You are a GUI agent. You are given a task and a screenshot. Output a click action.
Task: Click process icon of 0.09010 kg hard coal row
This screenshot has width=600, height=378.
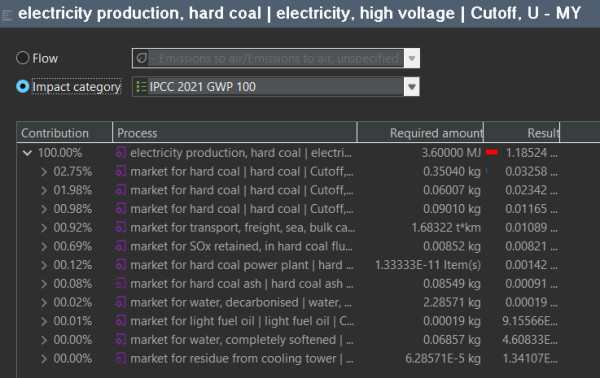pos(121,209)
